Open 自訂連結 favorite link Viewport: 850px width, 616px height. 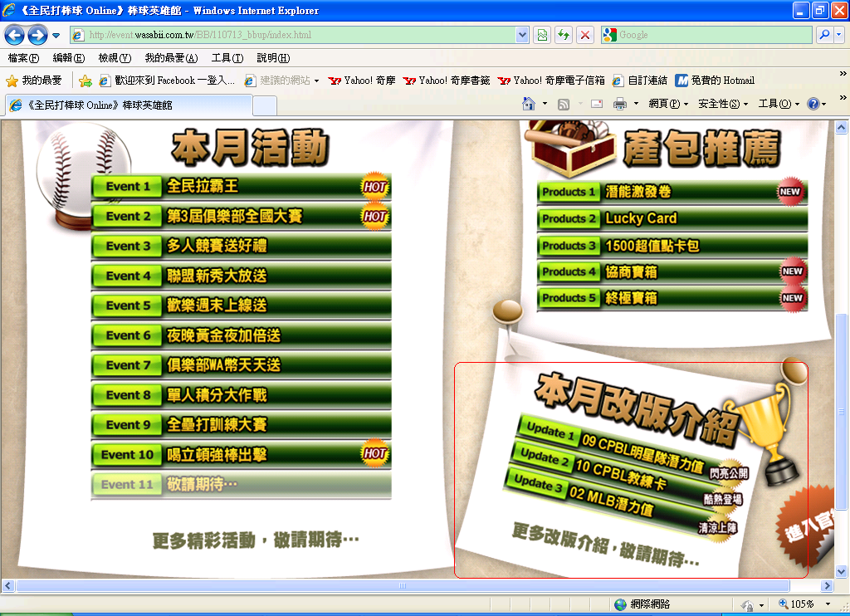[640, 81]
